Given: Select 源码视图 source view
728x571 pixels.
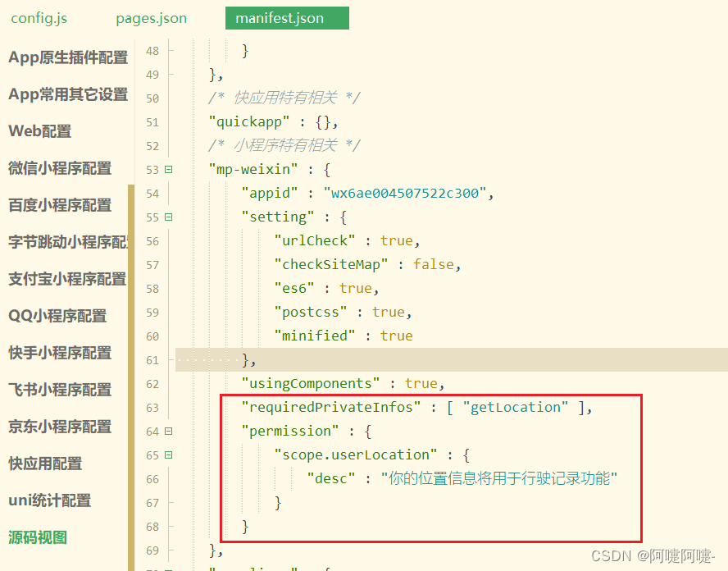Looking at the screenshot, I should [x=38, y=537].
